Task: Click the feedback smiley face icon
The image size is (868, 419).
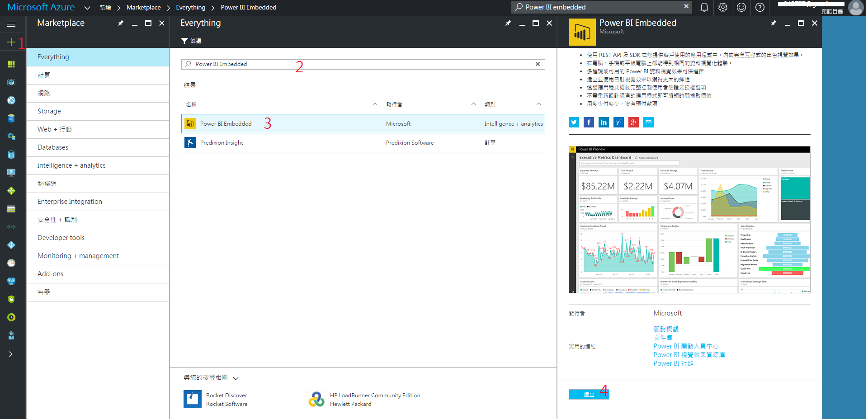Action: (x=741, y=7)
